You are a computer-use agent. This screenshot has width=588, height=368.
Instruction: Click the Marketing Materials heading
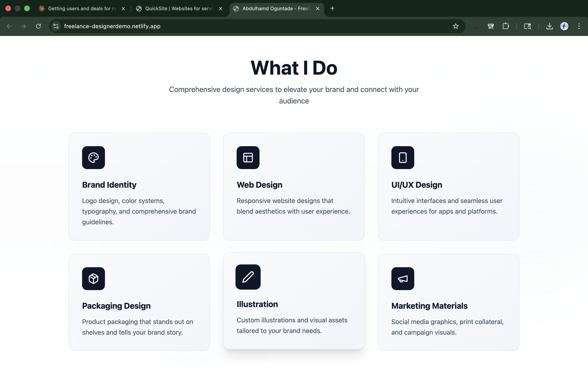coord(429,306)
